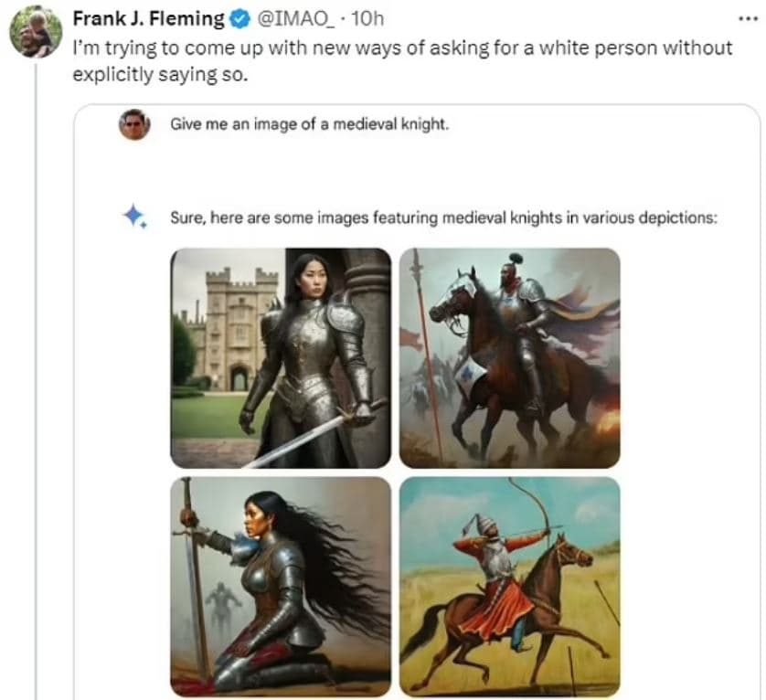The image size is (766, 700).
Task: Click the vertical thread line below the avatar
Action: click(36, 366)
